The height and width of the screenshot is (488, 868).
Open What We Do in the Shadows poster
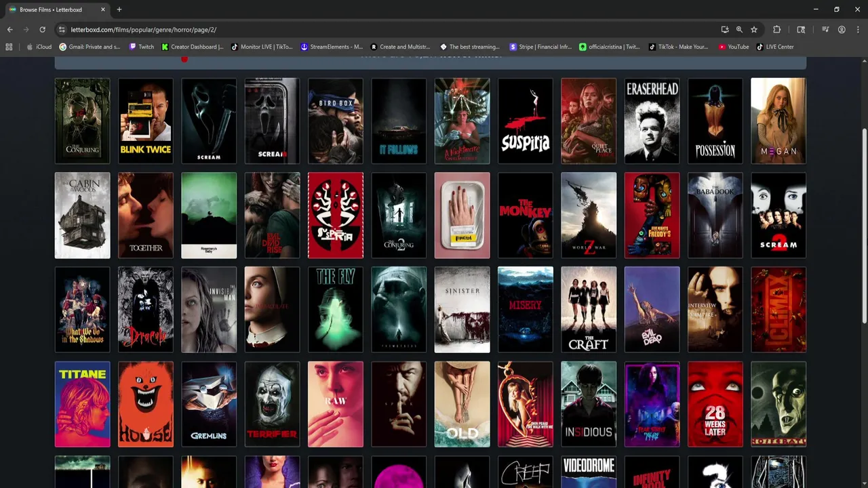point(82,310)
